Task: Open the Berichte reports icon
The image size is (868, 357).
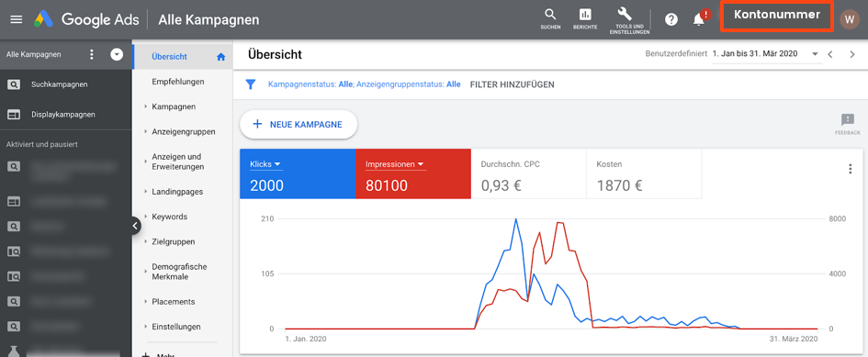Action: click(x=585, y=18)
